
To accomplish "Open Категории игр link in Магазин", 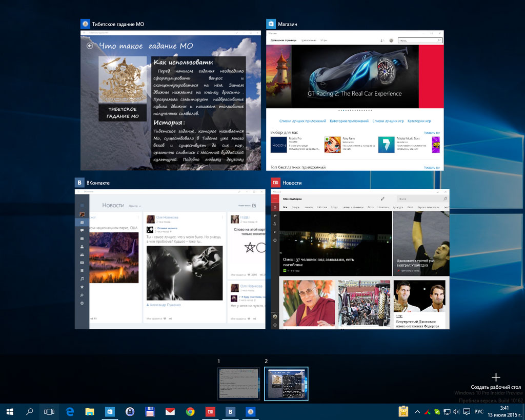I will [x=419, y=121].
